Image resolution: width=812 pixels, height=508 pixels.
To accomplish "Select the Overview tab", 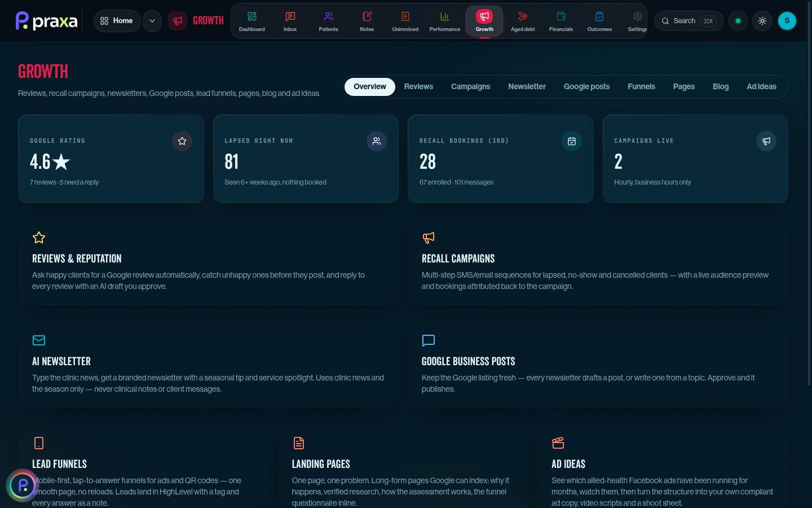I will (x=370, y=87).
